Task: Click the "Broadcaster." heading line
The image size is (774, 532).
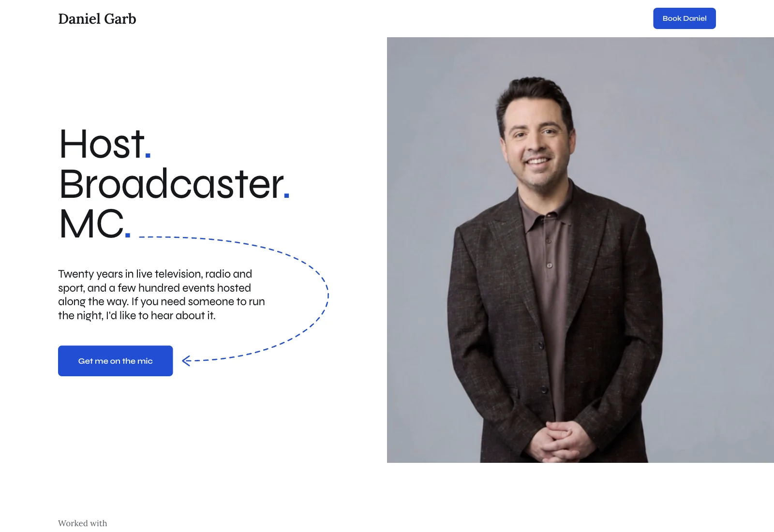Action: coord(175,184)
